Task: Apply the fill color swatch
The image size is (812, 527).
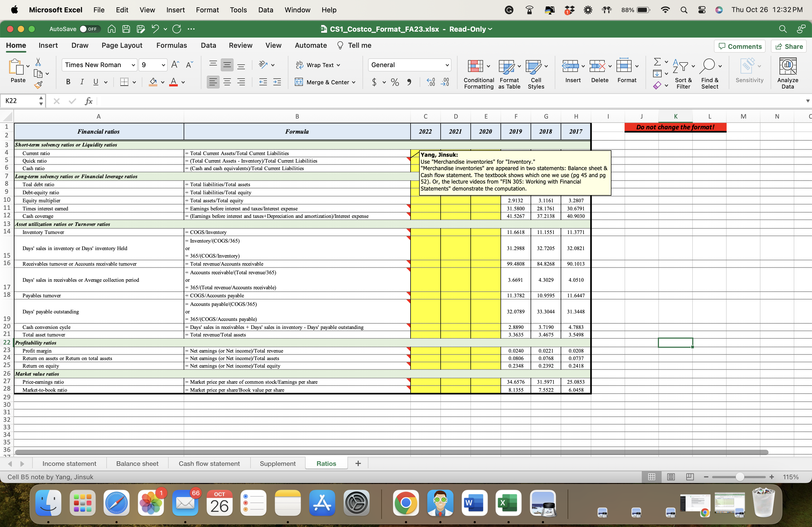Action: coord(153,82)
